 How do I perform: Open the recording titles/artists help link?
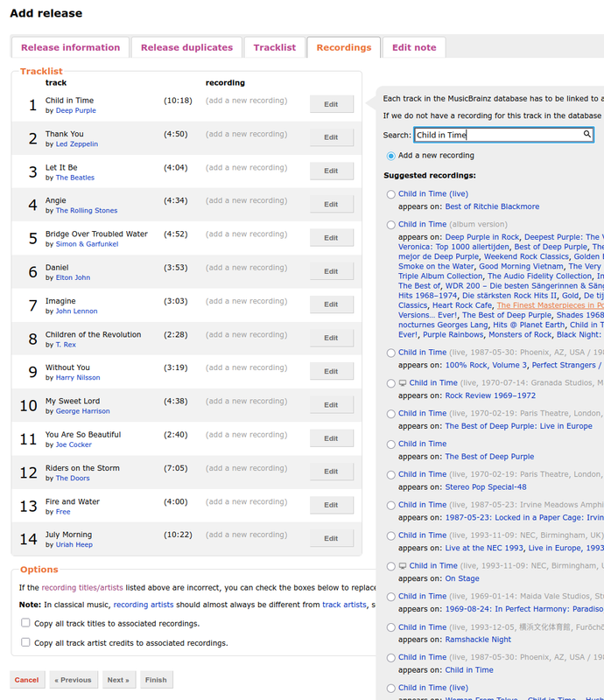coord(82,587)
